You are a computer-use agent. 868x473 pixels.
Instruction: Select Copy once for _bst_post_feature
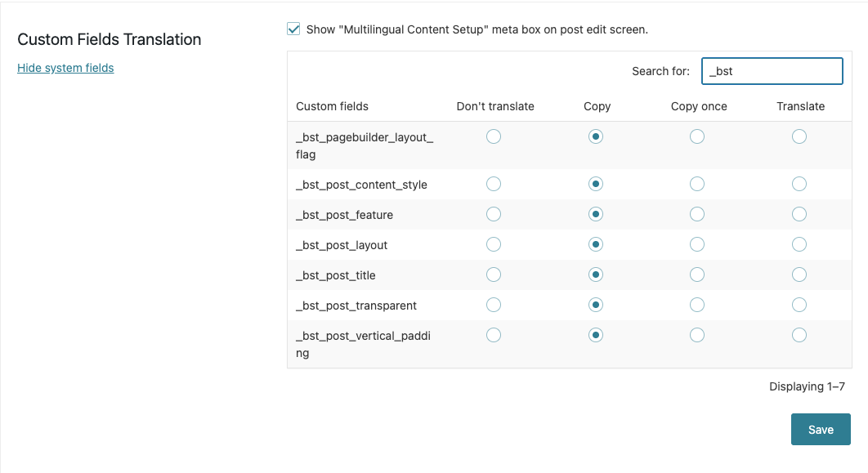[697, 215]
